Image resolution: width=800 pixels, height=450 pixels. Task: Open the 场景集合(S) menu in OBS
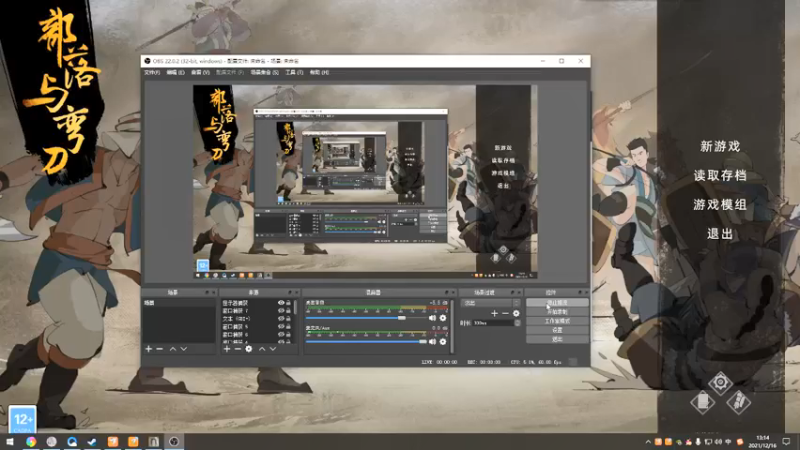(264, 72)
